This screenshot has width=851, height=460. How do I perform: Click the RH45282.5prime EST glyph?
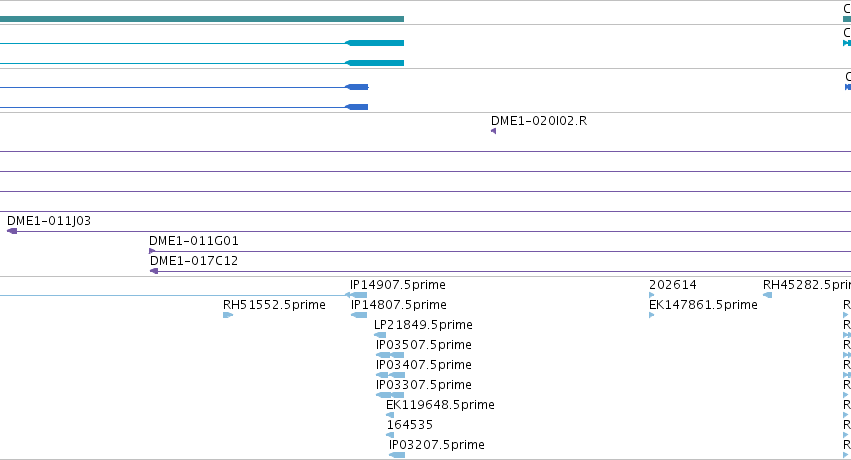tap(767, 295)
